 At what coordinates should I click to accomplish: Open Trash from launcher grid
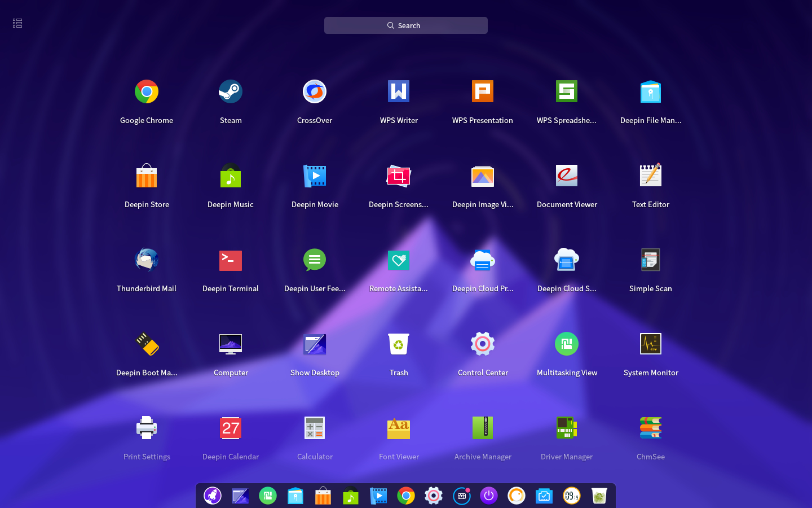(399, 344)
